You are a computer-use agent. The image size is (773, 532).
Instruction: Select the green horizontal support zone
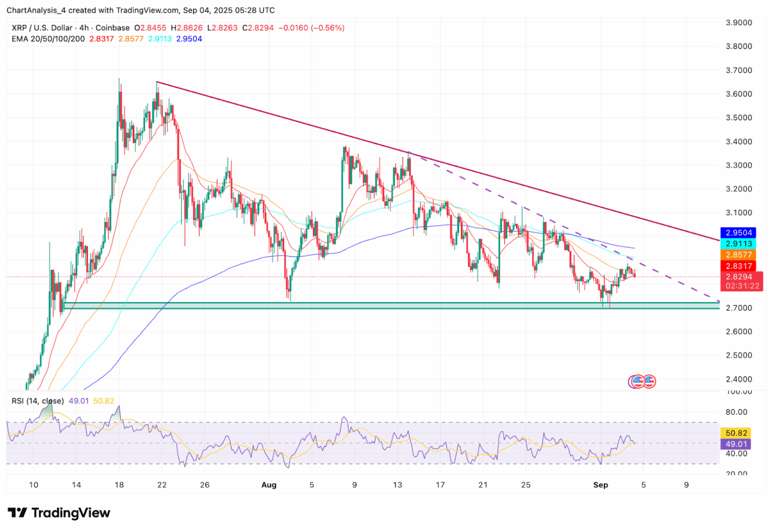(x=352, y=306)
